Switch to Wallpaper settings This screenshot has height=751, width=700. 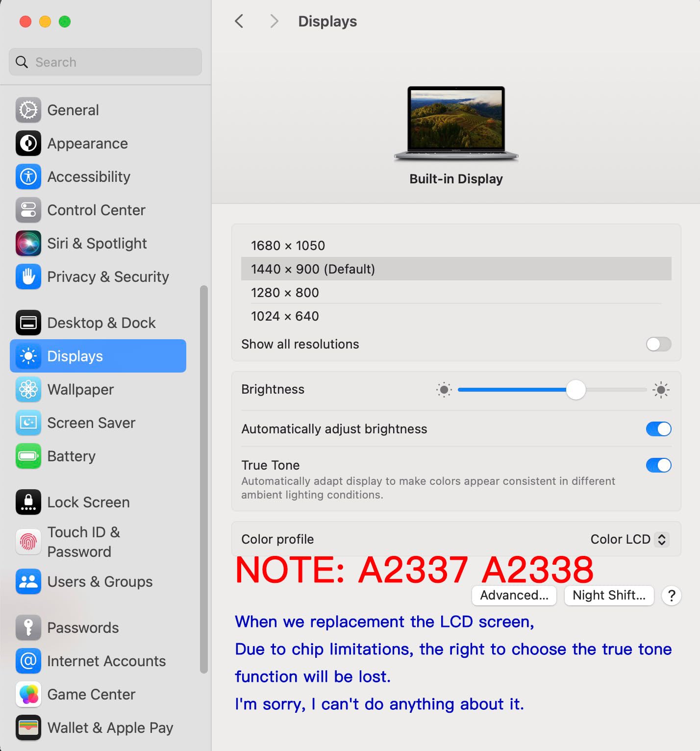click(x=80, y=389)
